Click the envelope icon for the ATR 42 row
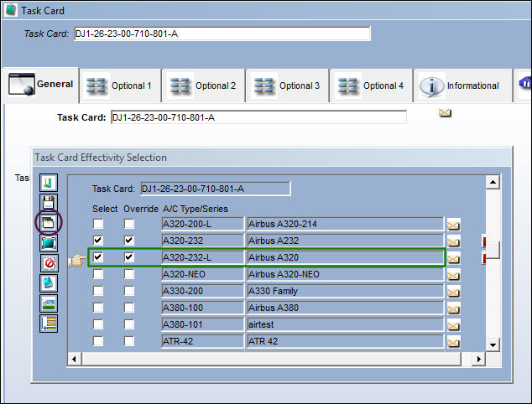The image size is (532, 404). point(453,343)
